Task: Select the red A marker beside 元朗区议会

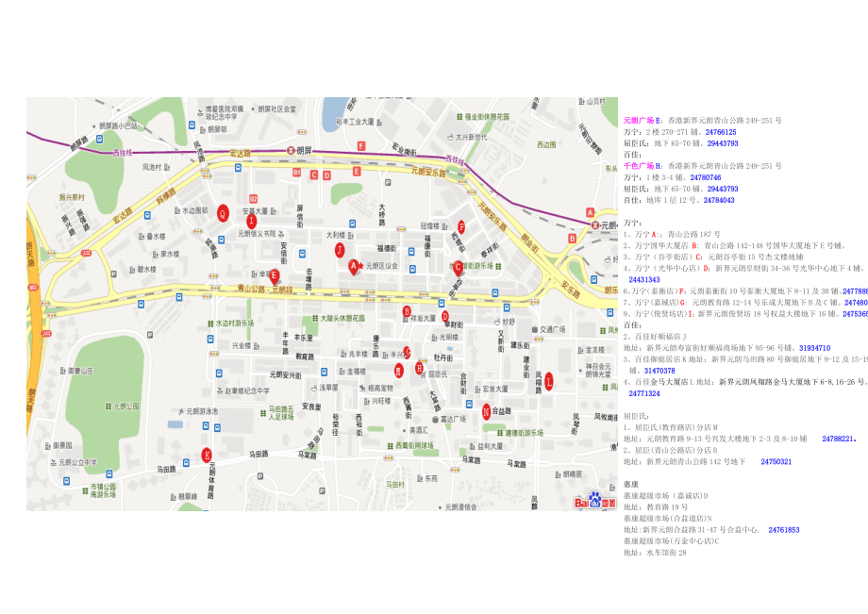Action: (x=354, y=266)
